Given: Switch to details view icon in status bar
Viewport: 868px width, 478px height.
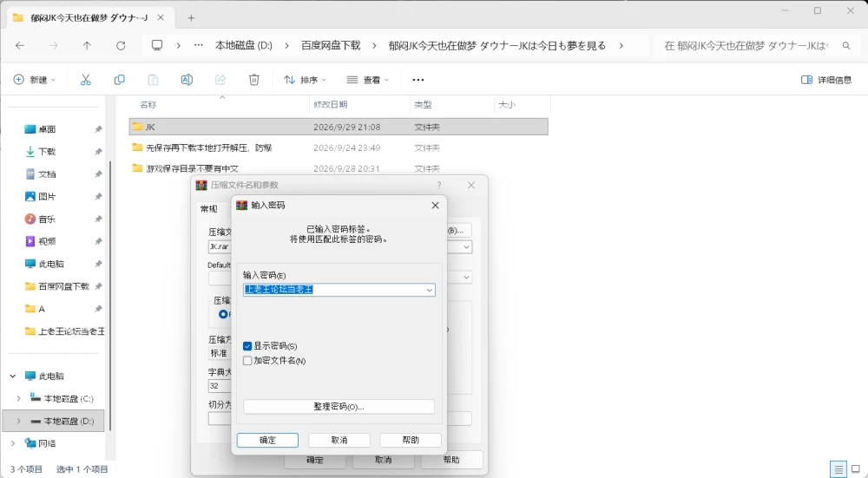Looking at the screenshot, I should 838,469.
